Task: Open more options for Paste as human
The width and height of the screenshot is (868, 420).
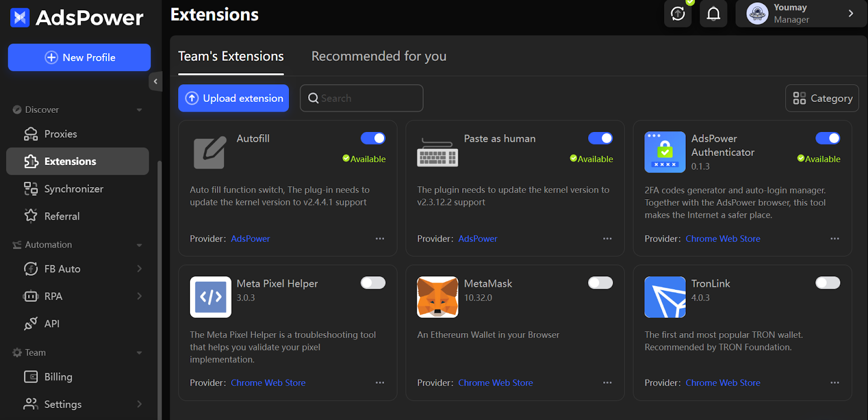Action: [607, 239]
